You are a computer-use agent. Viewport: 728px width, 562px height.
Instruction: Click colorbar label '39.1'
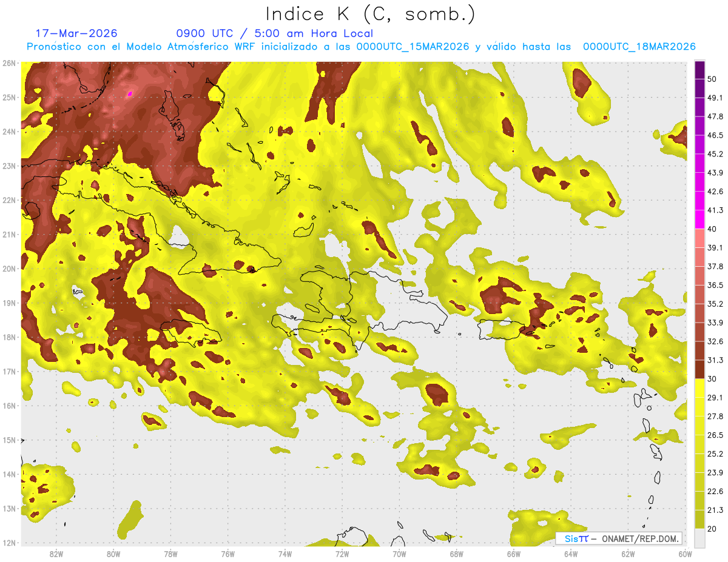click(715, 247)
